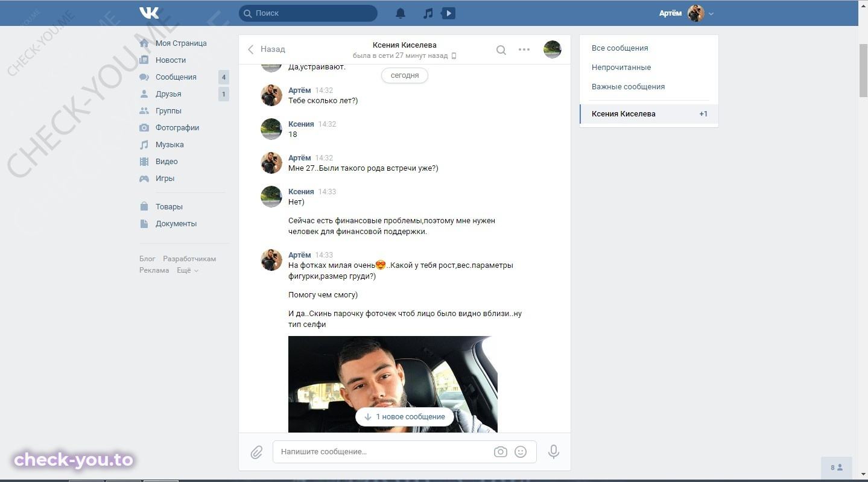This screenshot has width=868, height=482.
Task: Expand the Ещё footer dropdown
Action: [188, 270]
